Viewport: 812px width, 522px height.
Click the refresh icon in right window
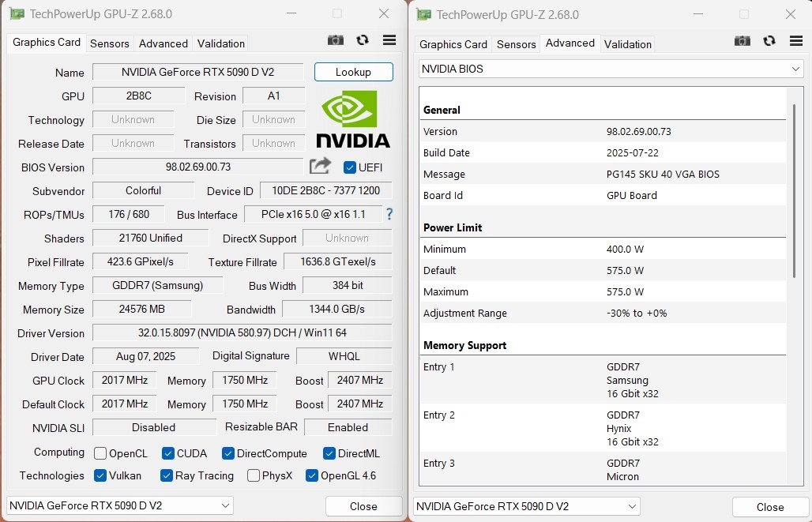(769, 40)
